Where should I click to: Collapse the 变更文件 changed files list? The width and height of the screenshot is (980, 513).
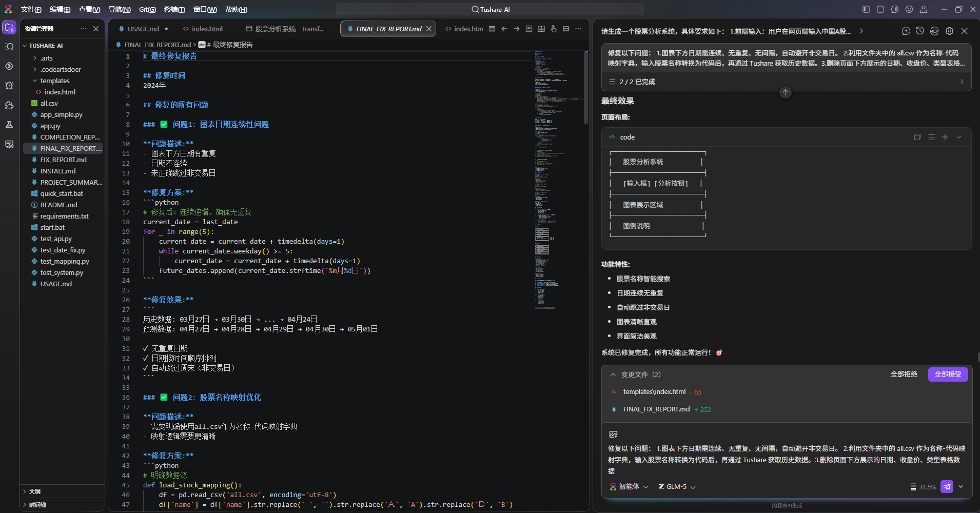tap(613, 374)
